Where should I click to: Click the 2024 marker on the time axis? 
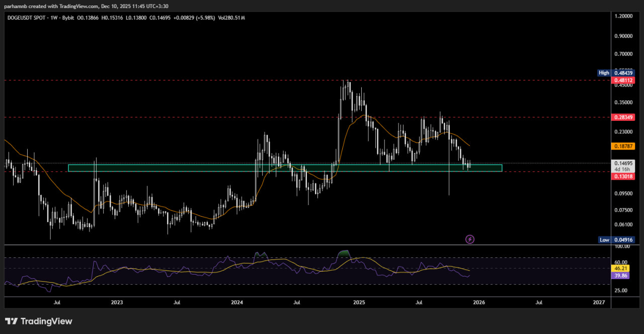(x=237, y=303)
